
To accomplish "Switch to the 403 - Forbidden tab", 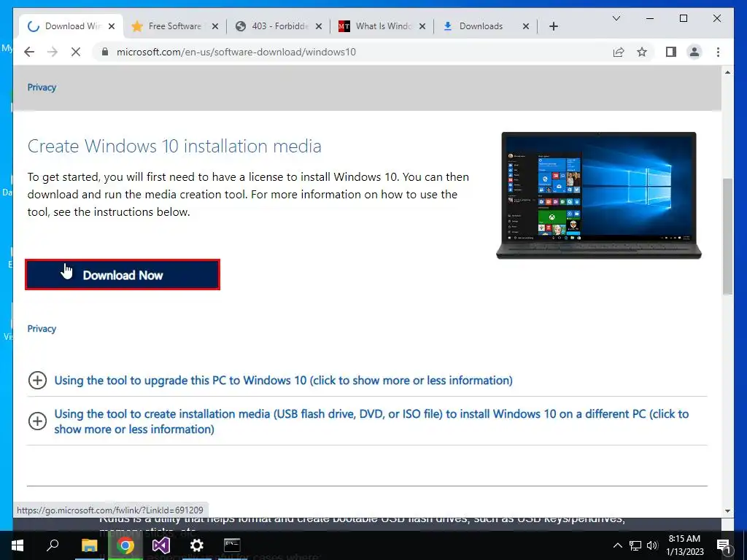I will click(279, 26).
